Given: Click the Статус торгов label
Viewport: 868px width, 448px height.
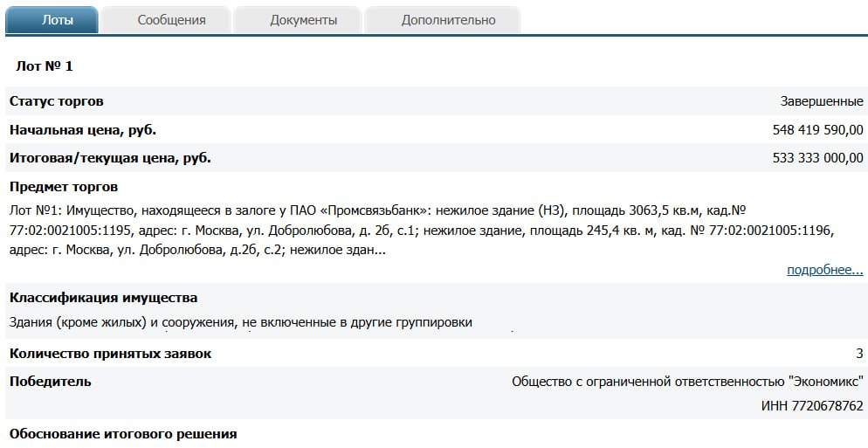Looking at the screenshot, I should coord(57,101).
